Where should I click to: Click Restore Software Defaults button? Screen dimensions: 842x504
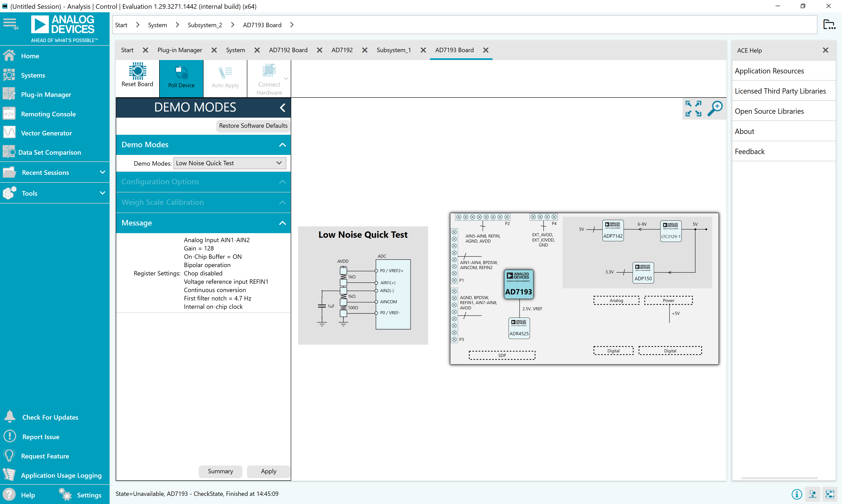[x=253, y=126]
